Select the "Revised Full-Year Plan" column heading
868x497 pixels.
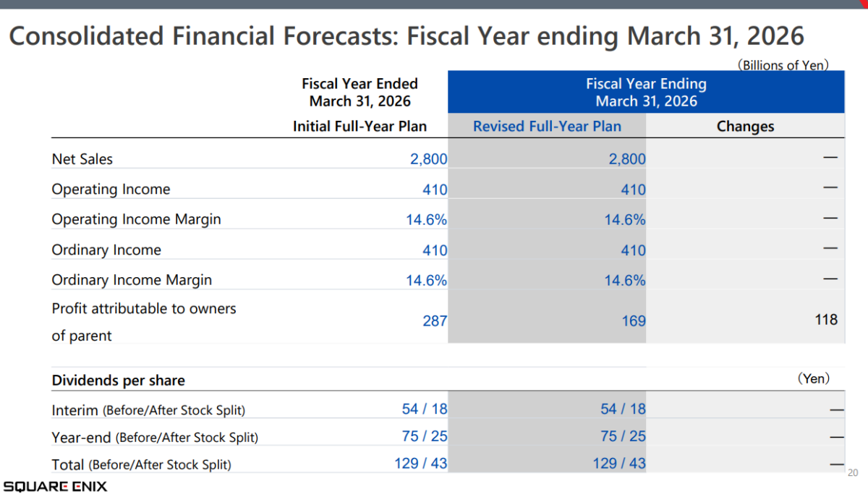547,126
